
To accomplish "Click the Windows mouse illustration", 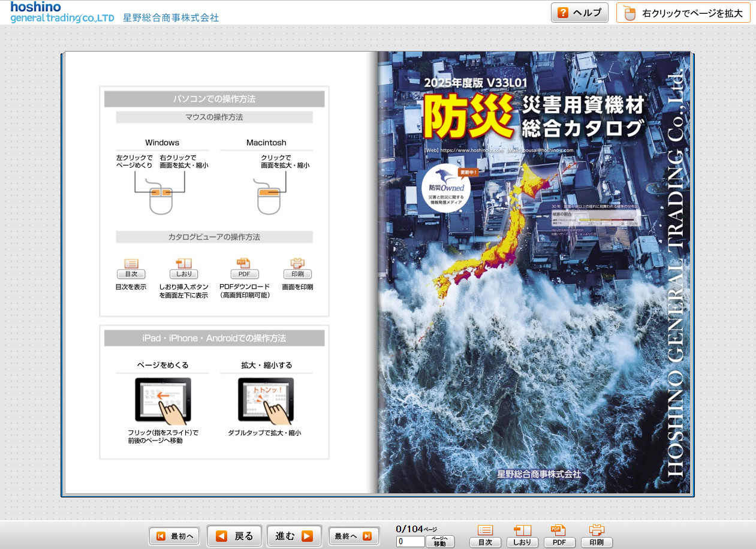I will point(160,197).
